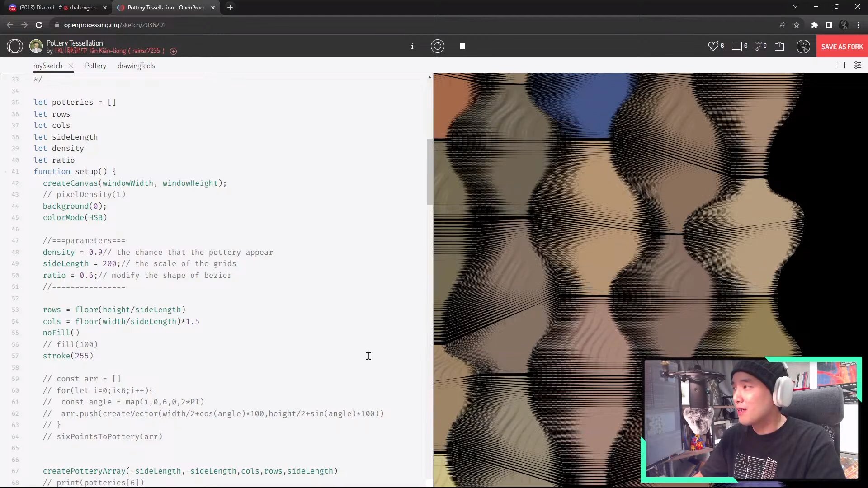Click the 'stroke(255)' code line
The width and height of the screenshot is (868, 488).
click(68, 356)
